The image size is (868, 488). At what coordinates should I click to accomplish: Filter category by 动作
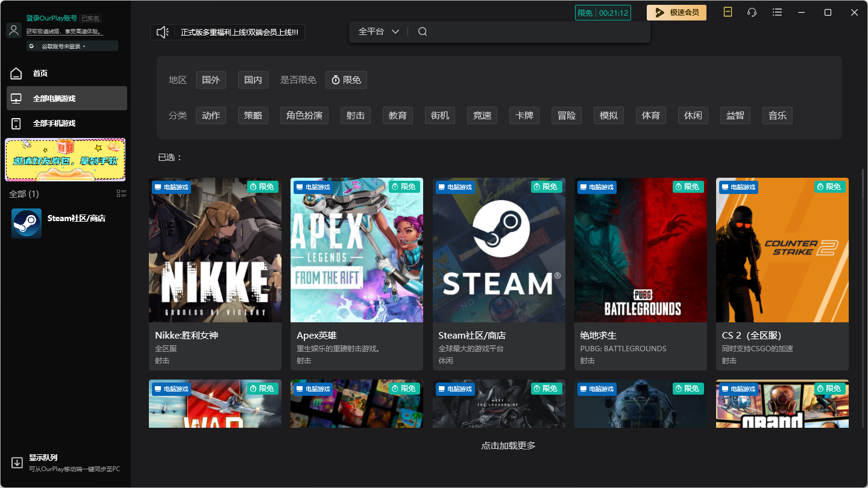pos(211,116)
